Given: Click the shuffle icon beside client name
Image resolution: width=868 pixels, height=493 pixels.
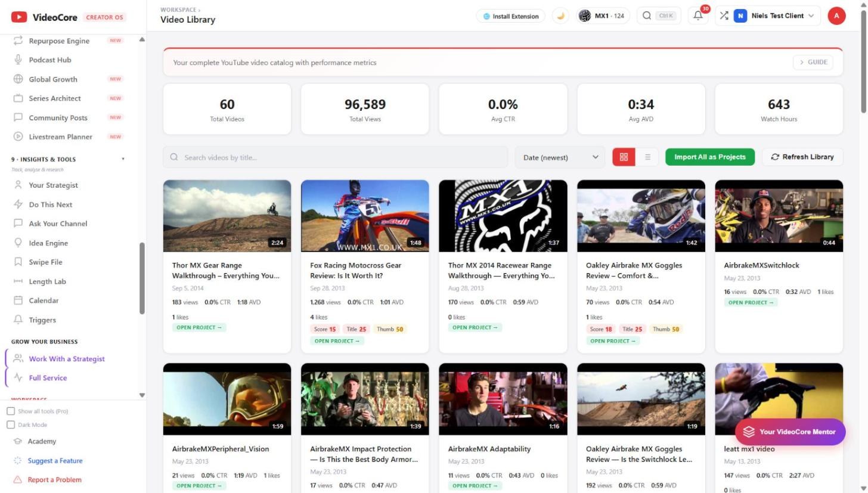Looking at the screenshot, I should 724,16.
